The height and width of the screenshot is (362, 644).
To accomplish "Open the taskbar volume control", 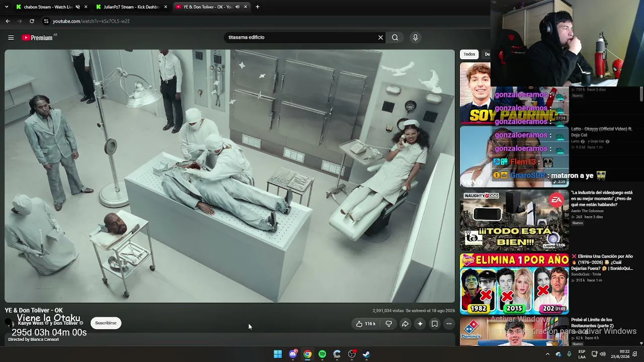I will 603,354.
